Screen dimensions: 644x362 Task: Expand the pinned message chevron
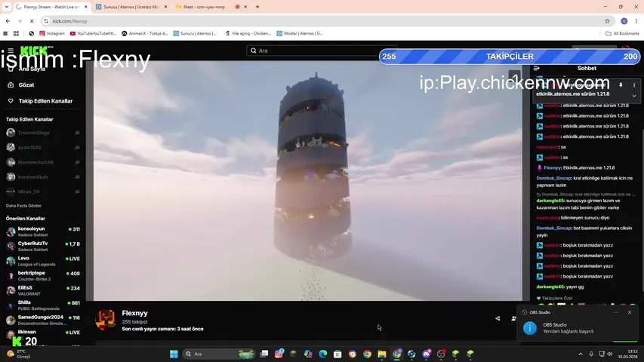[x=634, y=96]
